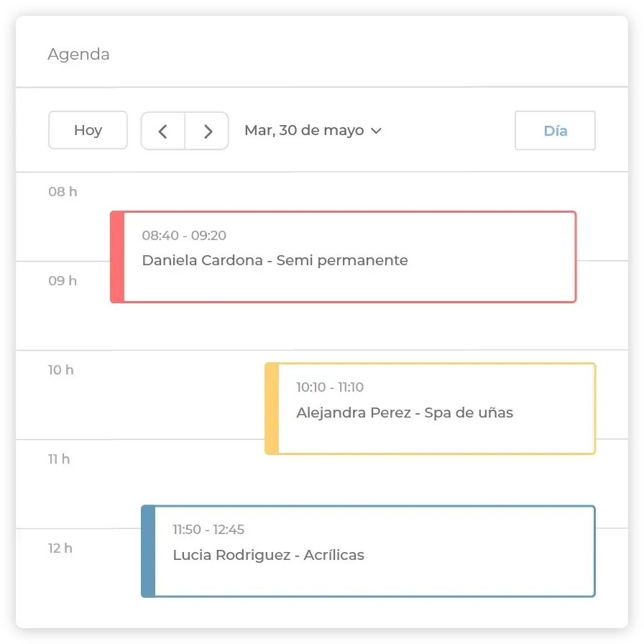
Task: Open the Mar, 30 de mayo date picker
Action: 313,130
